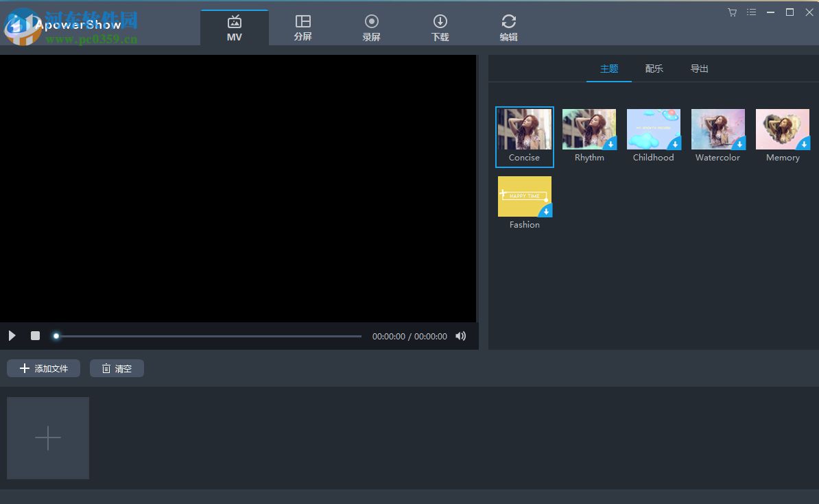Click the 清空 clear button
The width and height of the screenshot is (819, 504).
(x=117, y=368)
